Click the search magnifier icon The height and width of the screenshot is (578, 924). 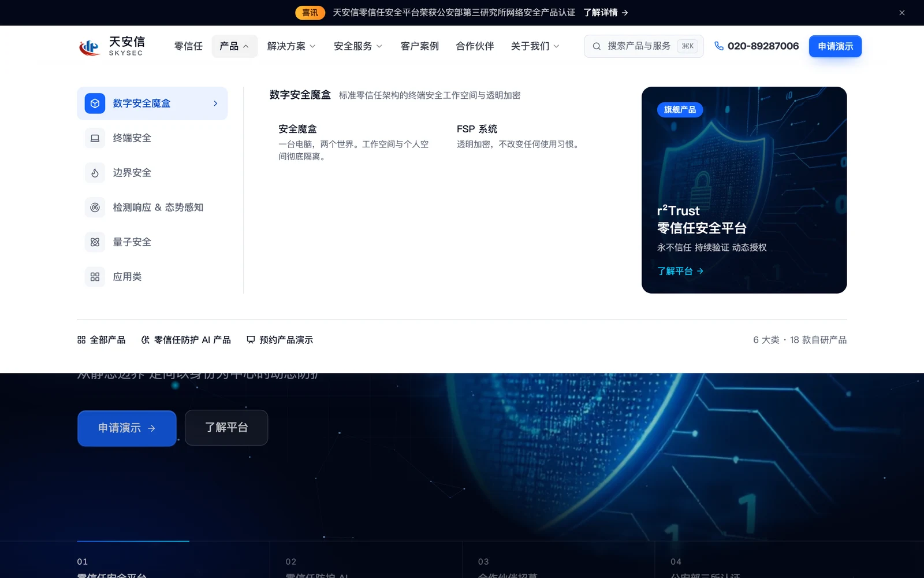597,46
